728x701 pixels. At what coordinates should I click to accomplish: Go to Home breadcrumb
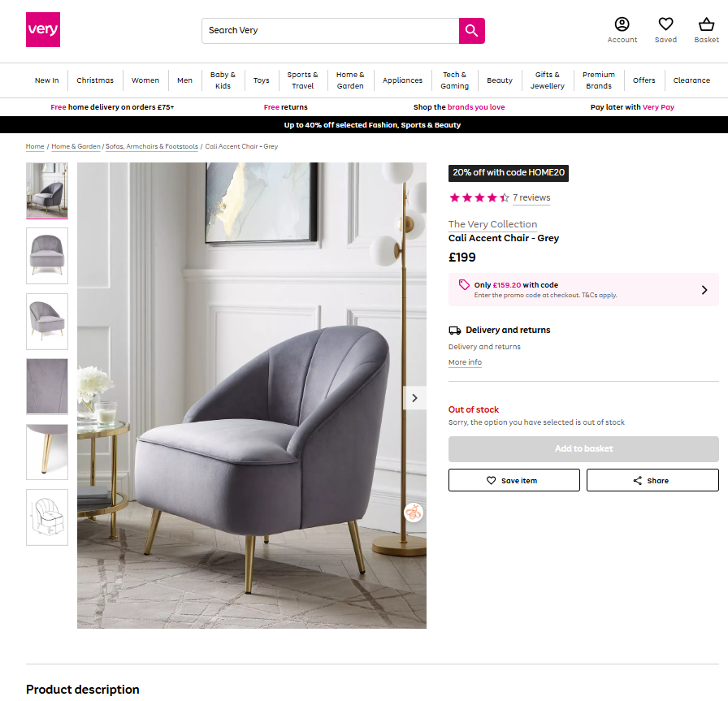click(x=35, y=146)
